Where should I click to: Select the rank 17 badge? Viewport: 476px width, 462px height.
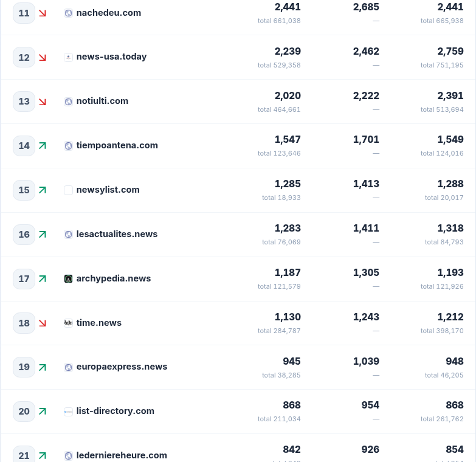[24, 278]
